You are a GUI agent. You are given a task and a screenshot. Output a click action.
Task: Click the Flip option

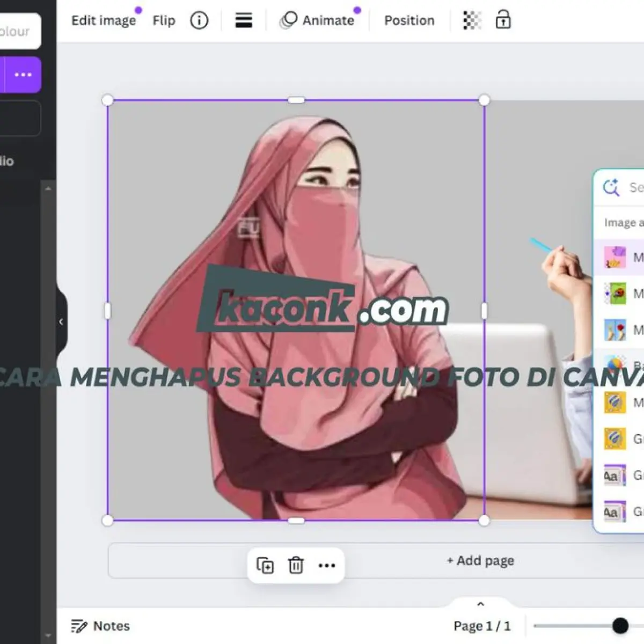164,20
